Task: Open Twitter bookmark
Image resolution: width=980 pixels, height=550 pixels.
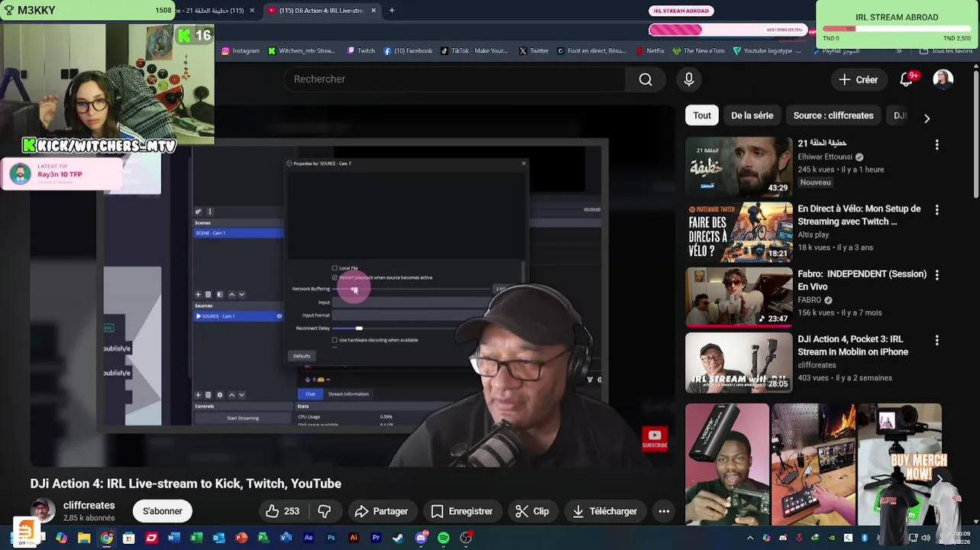Action: click(534, 51)
